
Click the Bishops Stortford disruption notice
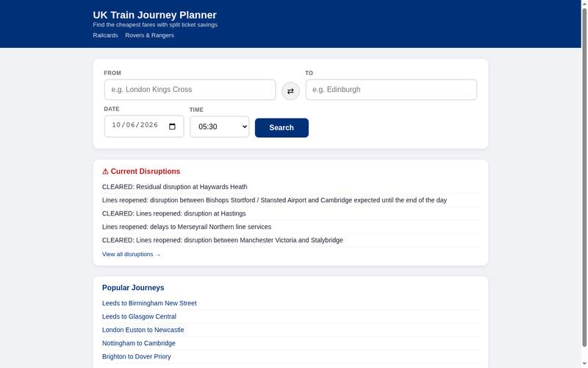pyautogui.click(x=274, y=200)
